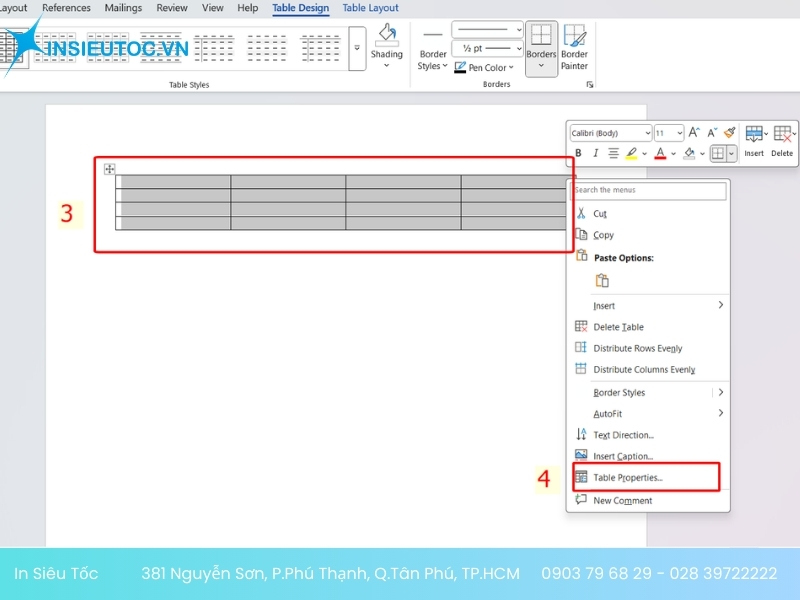Click the Insert table icon in mini toolbar
The image size is (800, 600).
point(754,140)
